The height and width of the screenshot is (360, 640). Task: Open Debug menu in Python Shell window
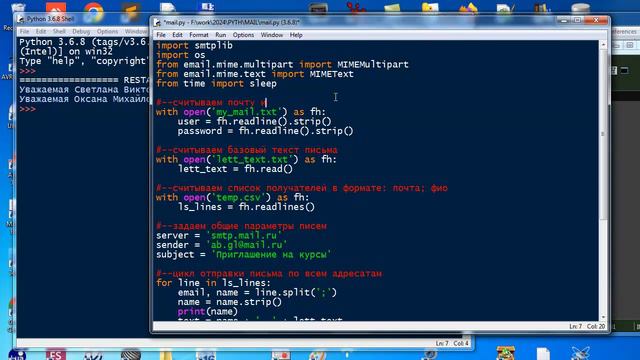[81, 31]
